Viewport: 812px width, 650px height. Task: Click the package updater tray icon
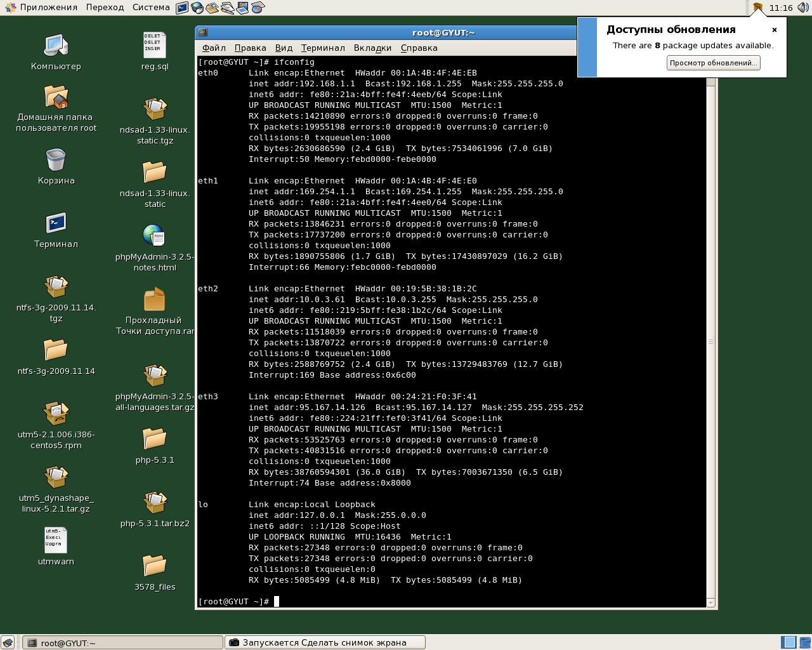[x=757, y=8]
